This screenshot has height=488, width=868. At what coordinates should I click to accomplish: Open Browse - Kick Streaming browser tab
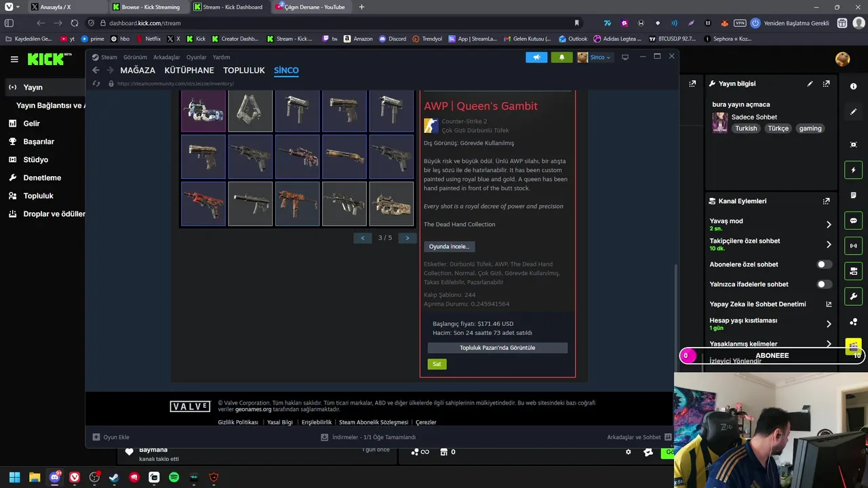click(x=150, y=7)
